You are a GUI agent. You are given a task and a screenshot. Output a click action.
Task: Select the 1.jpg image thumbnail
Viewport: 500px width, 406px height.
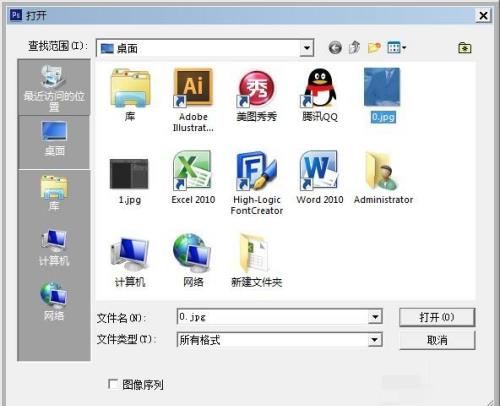(129, 174)
